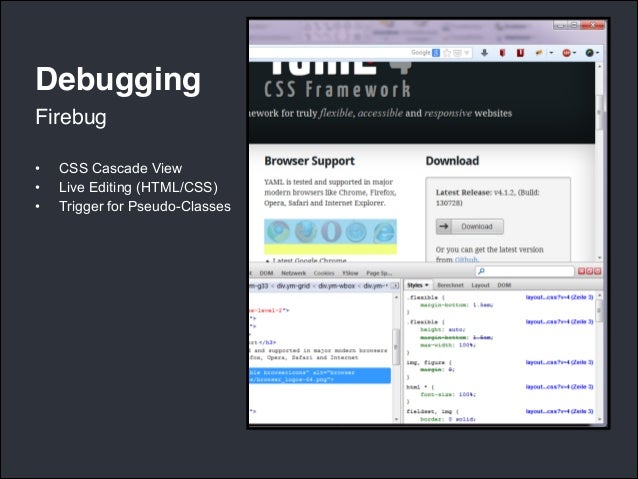Click the page scrollbar down arrow
Viewport: 638px width, 479px height.
coord(599,258)
